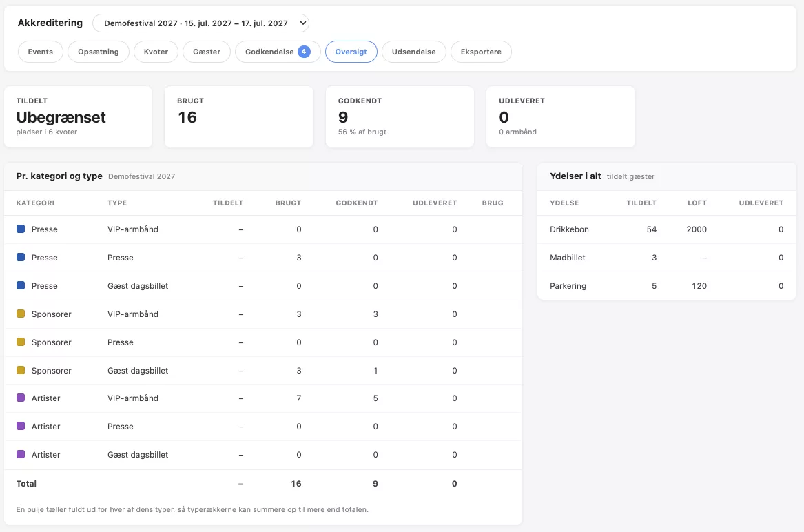
Task: Click the "Total" row label
Action: tap(27, 484)
